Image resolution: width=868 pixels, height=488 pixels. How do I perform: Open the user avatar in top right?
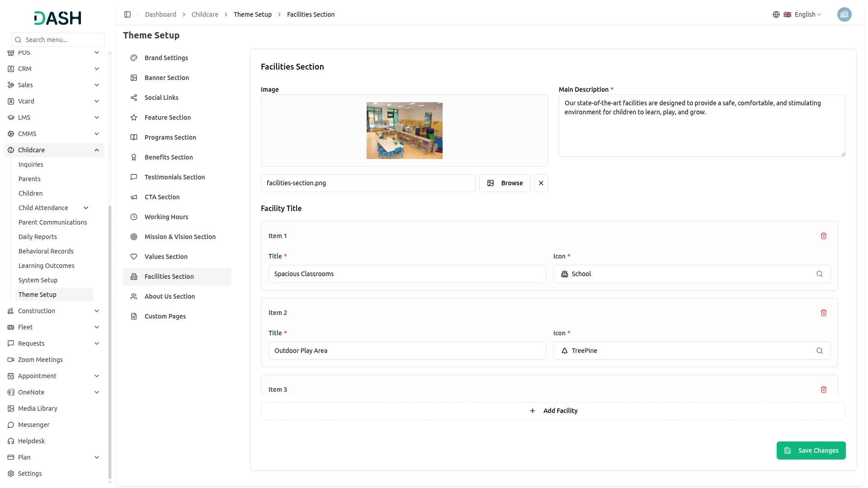click(844, 14)
